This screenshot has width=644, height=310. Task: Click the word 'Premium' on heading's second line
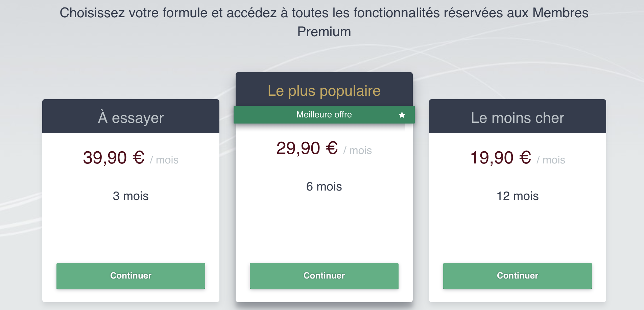(324, 32)
